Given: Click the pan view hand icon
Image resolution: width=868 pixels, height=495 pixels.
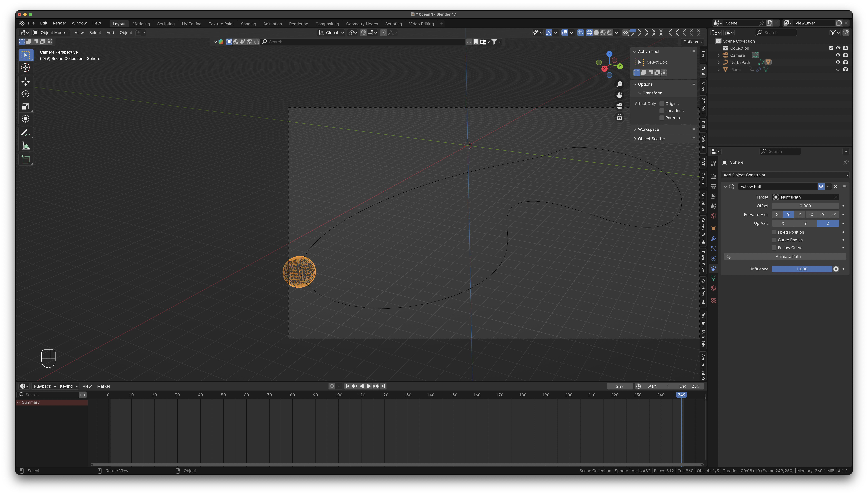Looking at the screenshot, I should pos(620,95).
